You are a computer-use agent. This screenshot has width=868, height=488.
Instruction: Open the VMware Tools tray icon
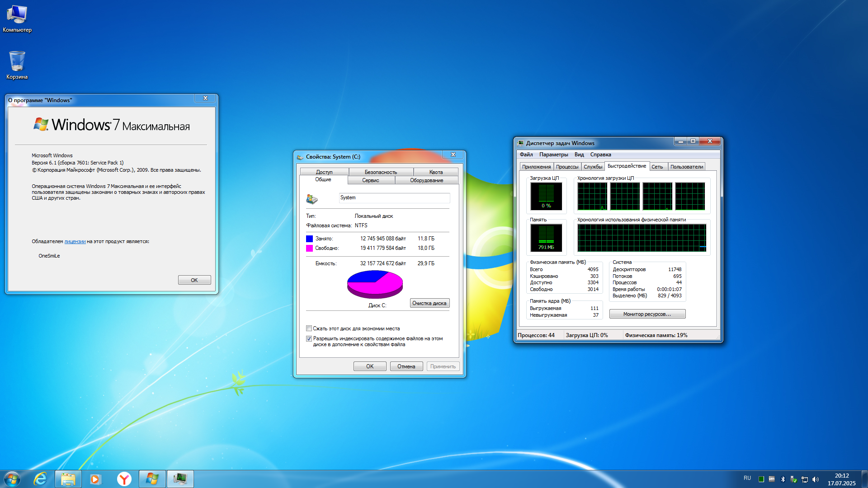772,479
